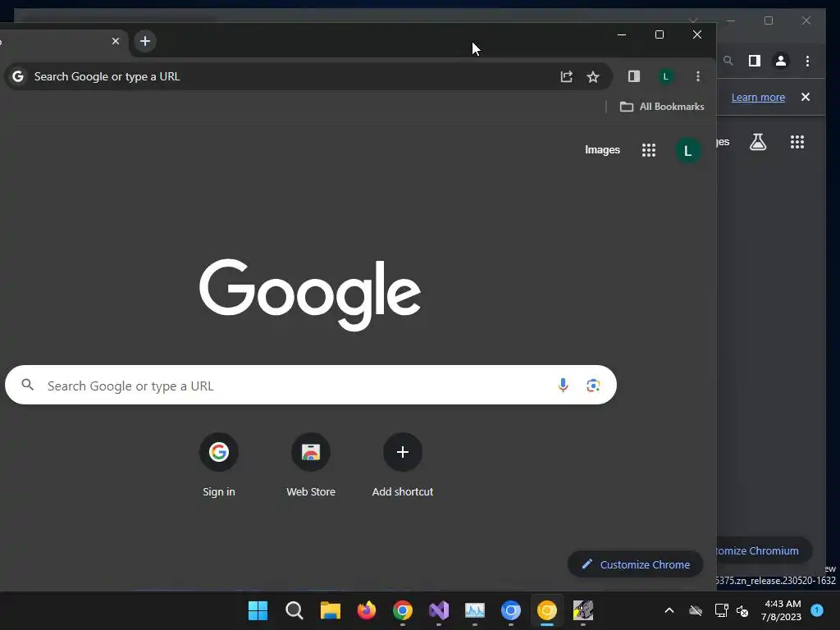Click the main Google search box
Viewport: 840px width, 630px height.
pos(311,386)
